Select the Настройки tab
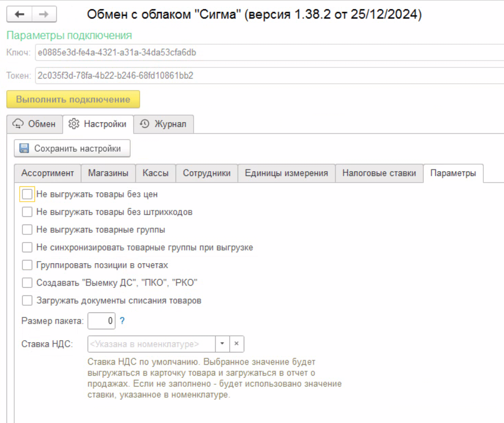 [x=98, y=124]
